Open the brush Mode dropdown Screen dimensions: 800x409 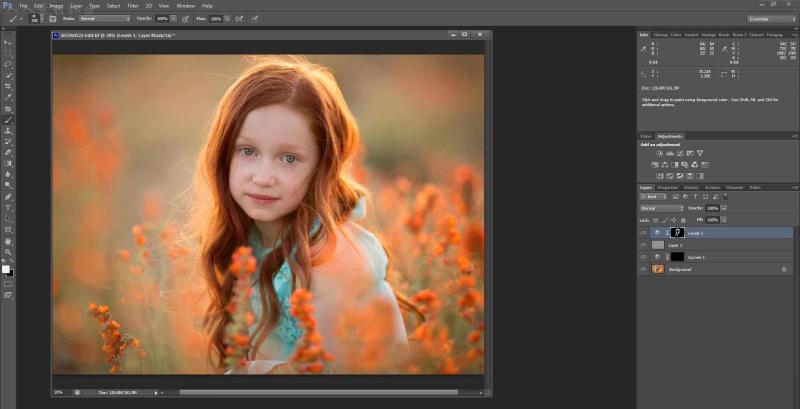pos(105,19)
